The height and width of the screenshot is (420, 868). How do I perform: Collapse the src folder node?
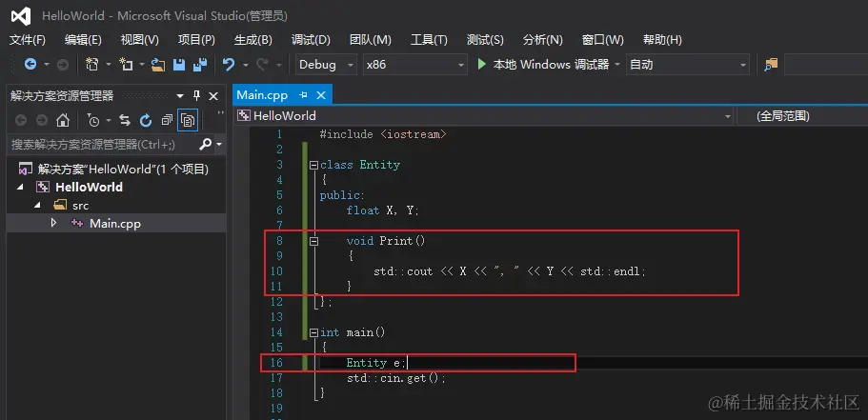click(38, 206)
